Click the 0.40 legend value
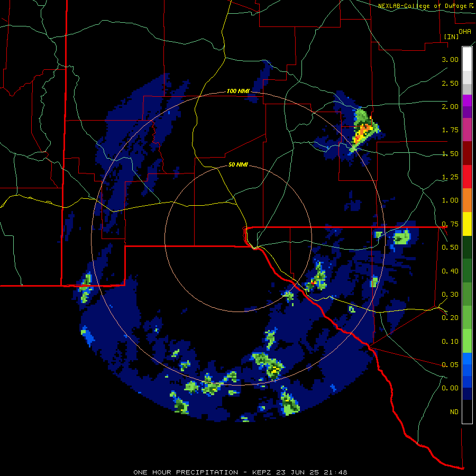 coord(450,271)
